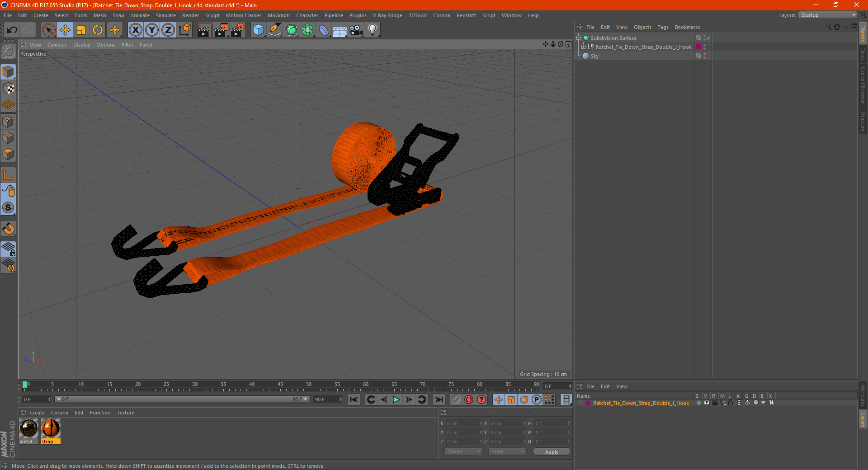
Task: Expand the Subdivision Surface tree node
Action: point(578,38)
